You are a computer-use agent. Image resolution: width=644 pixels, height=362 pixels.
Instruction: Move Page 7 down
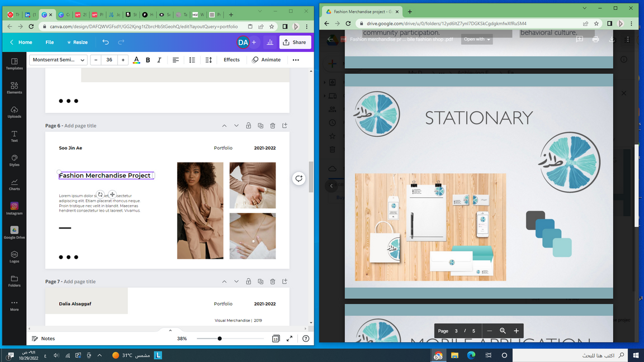(236, 282)
